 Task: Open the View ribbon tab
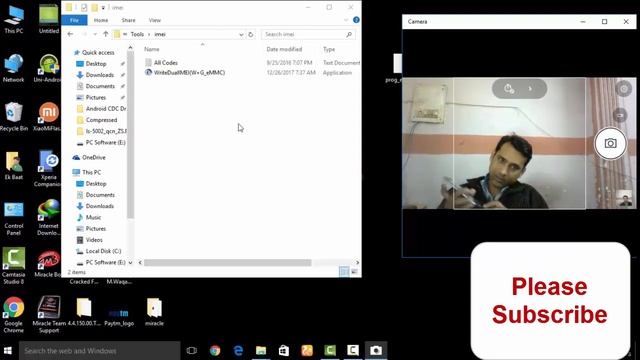[x=155, y=20]
